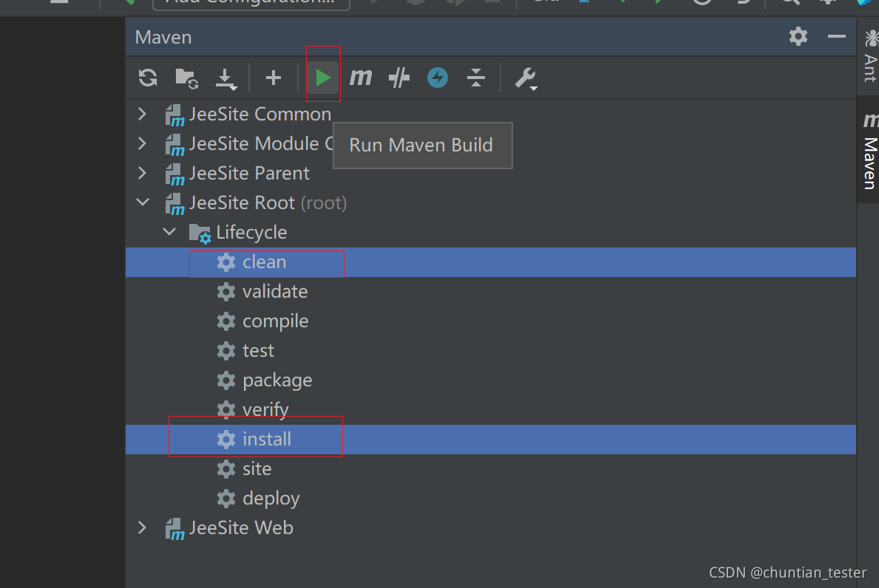The image size is (879, 588).
Task: Reload all Maven projects
Action: coord(148,78)
